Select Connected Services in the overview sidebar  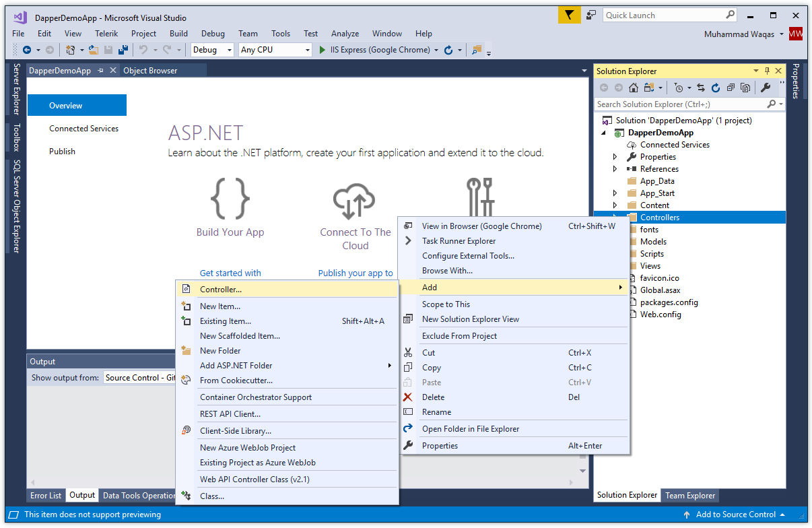click(x=83, y=129)
